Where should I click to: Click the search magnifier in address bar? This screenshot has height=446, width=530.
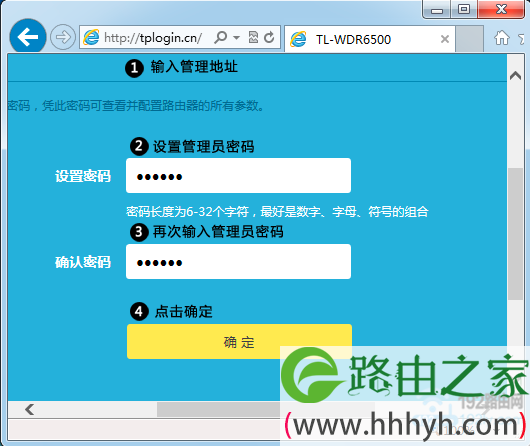220,37
